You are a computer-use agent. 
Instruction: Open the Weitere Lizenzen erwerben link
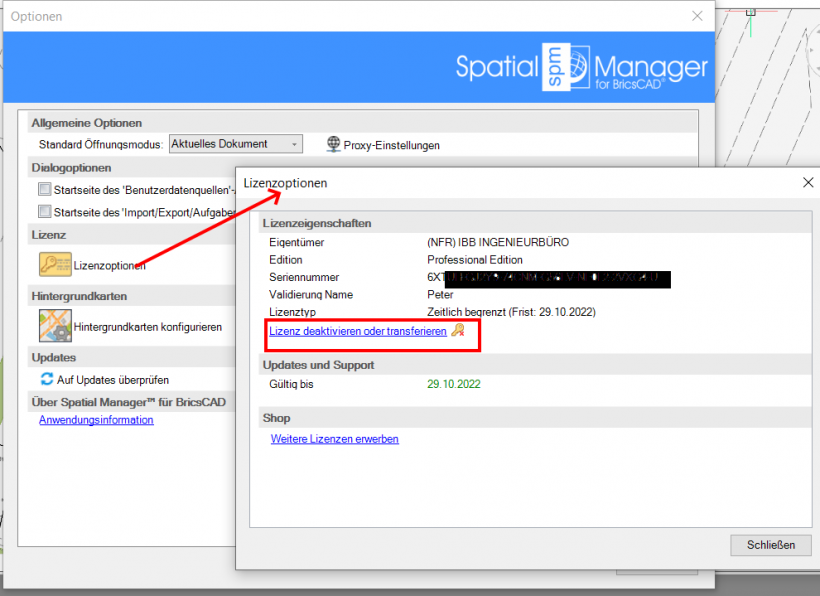(334, 438)
